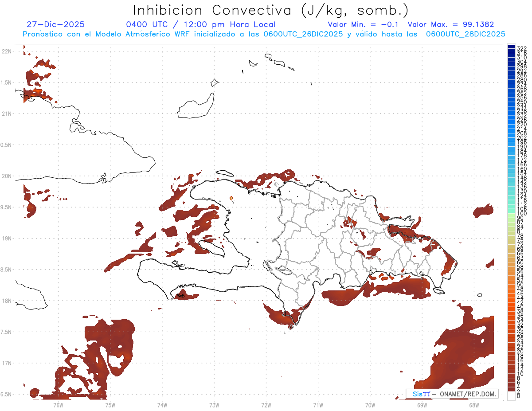Click the 20N latitude label
This screenshot has width=532, height=411.
click(7, 176)
